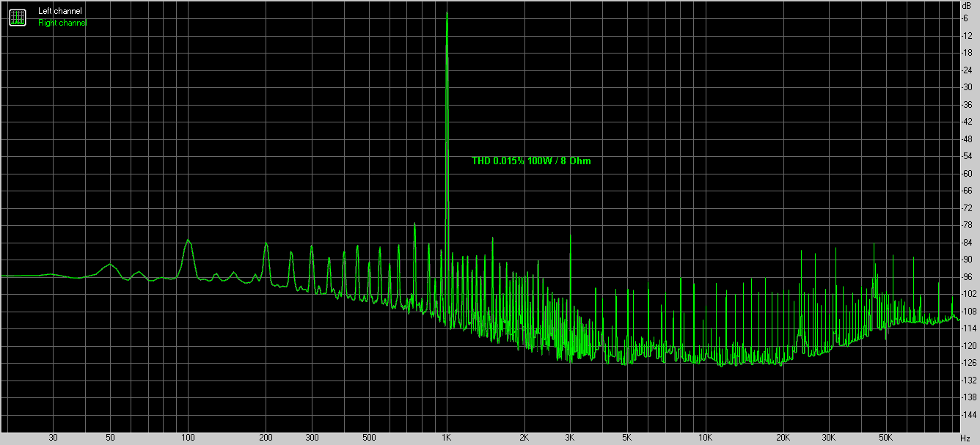Viewport: 980px width, 445px height.
Task: Click the '1K' frequency axis label
Action: point(447,438)
